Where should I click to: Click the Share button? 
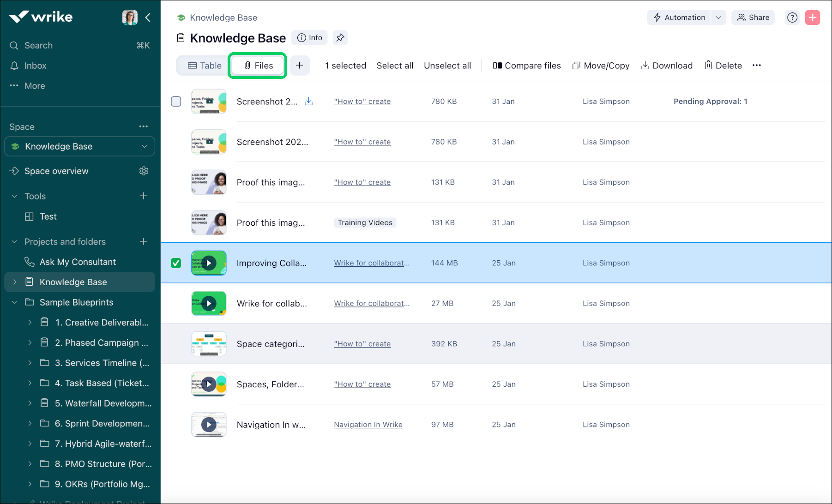tap(753, 17)
